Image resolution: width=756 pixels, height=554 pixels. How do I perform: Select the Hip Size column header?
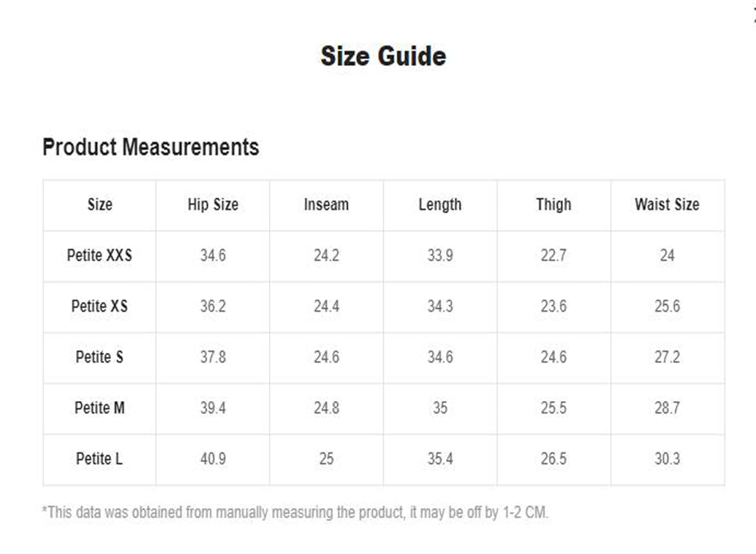pyautogui.click(x=213, y=204)
